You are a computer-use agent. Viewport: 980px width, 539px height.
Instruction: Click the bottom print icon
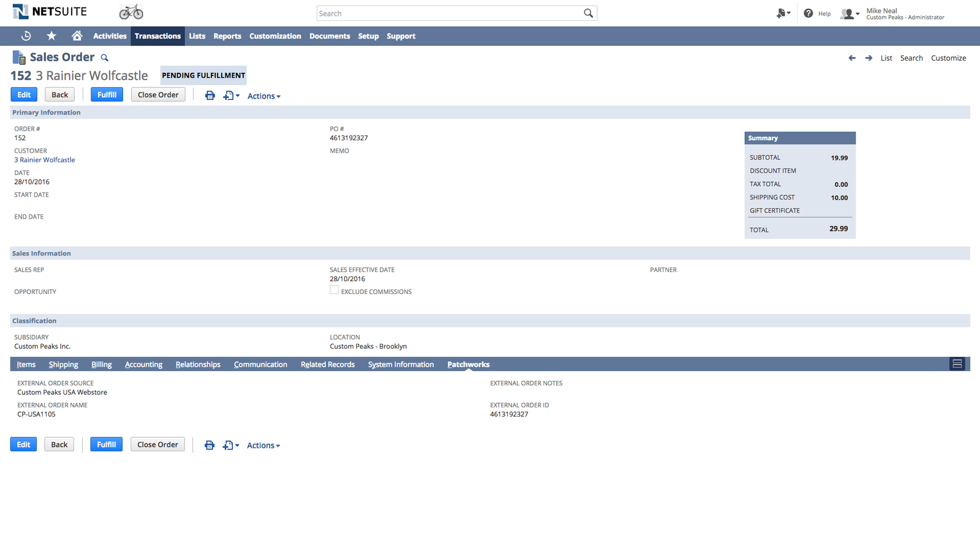[209, 445]
